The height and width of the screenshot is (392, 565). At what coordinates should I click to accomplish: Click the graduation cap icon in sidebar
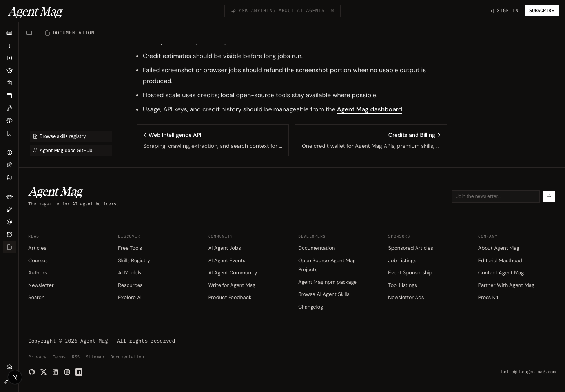[9, 71]
